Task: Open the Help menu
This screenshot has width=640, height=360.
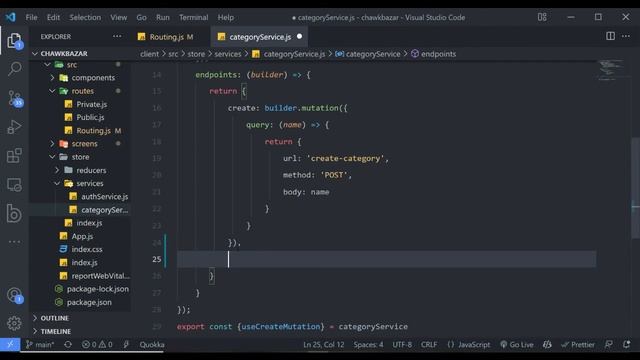Action: pos(225,18)
